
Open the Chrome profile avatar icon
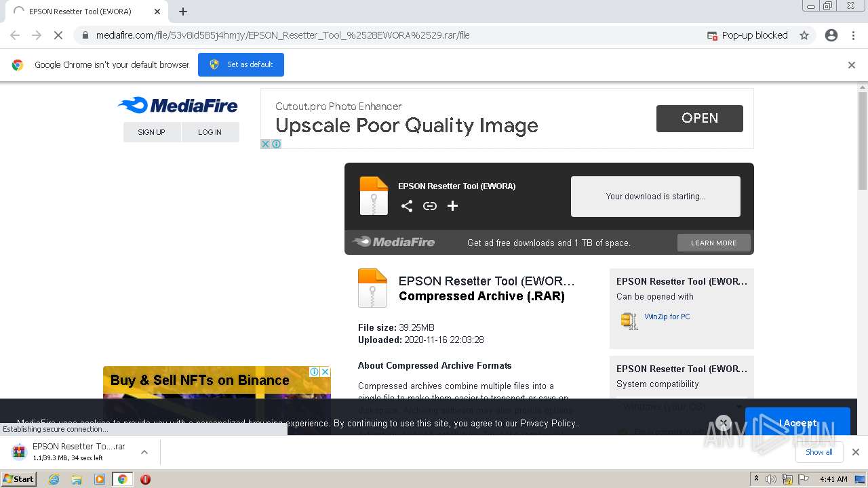pyautogui.click(x=831, y=35)
